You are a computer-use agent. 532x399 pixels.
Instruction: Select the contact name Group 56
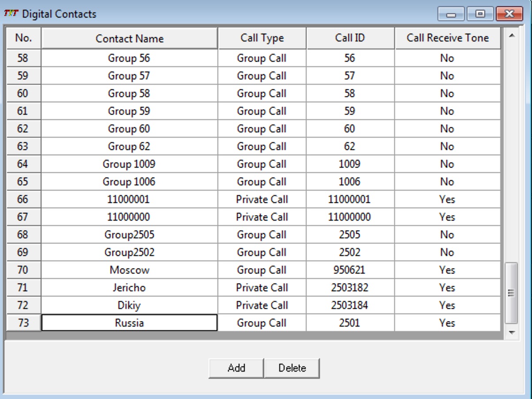coord(129,58)
